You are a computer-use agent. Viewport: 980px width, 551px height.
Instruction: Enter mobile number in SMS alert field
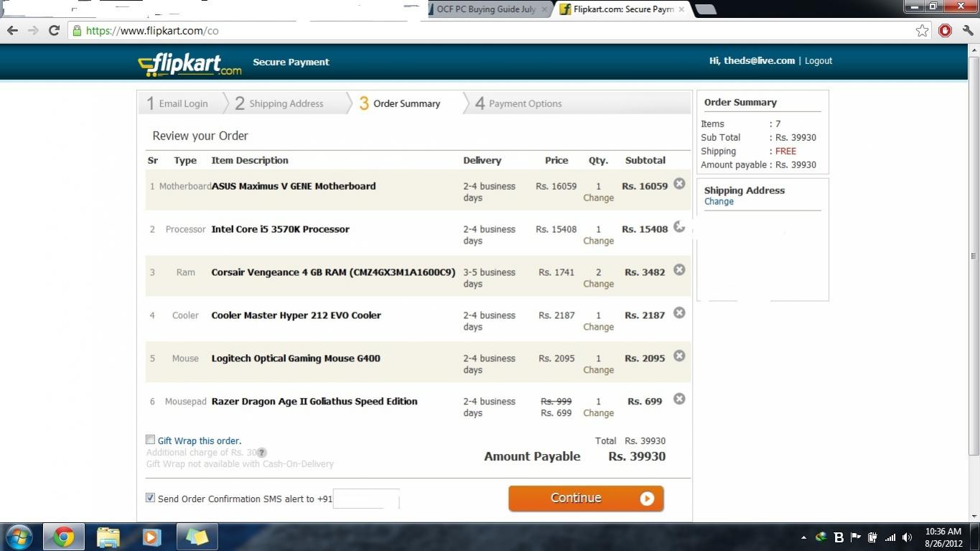(366, 499)
